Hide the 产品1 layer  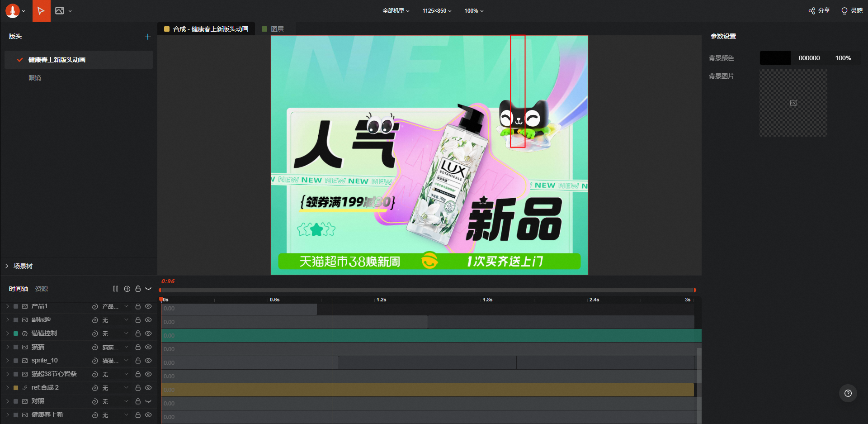[x=148, y=306]
